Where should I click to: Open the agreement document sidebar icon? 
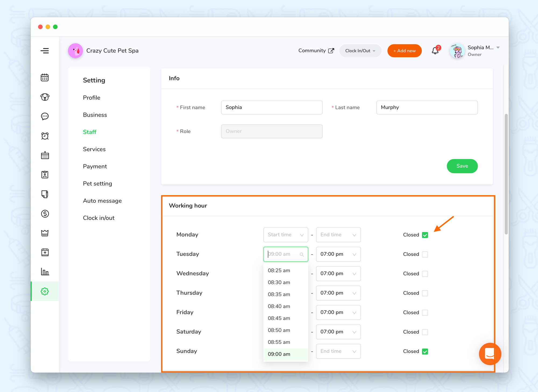(45, 194)
